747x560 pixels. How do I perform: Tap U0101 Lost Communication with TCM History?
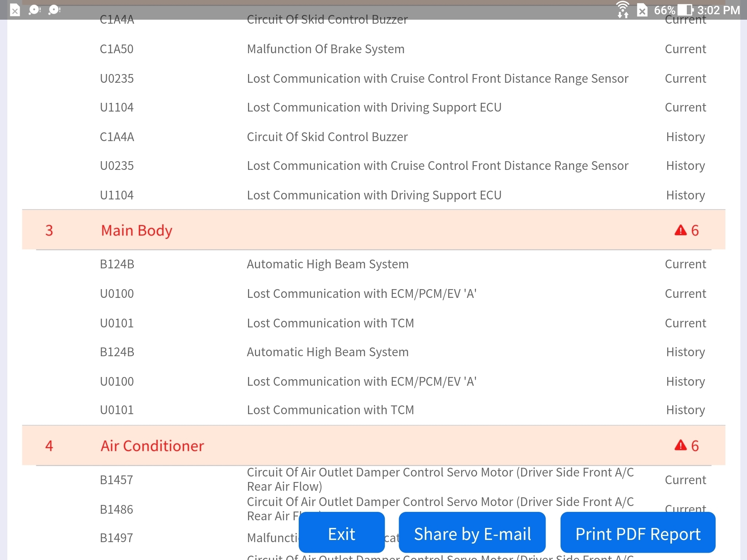point(330,410)
